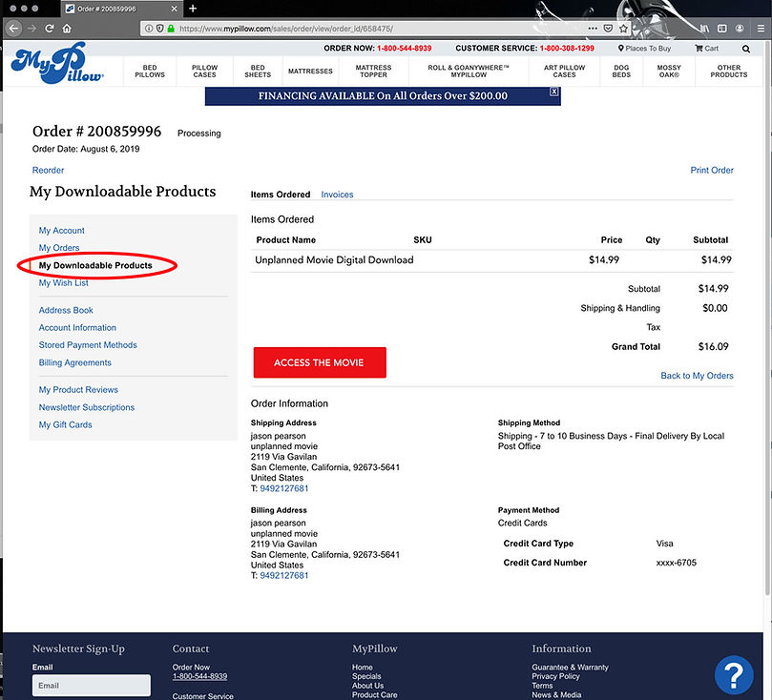Open My Account in sidebar
The image size is (772, 700).
tap(61, 230)
